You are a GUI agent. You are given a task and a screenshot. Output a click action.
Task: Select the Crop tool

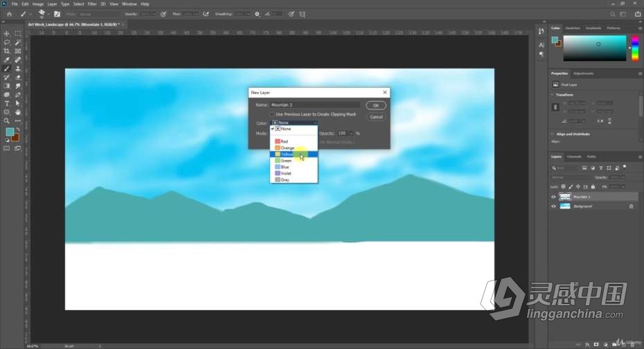6,51
